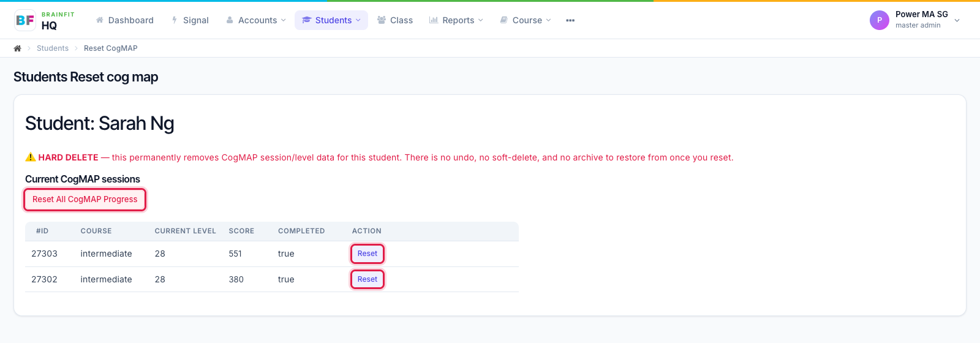The width and height of the screenshot is (980, 343).
Task: Open the Accounts menu
Action: tap(256, 20)
